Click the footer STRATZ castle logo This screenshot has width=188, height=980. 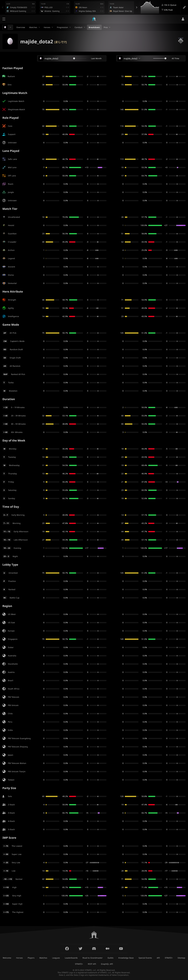pos(94,935)
